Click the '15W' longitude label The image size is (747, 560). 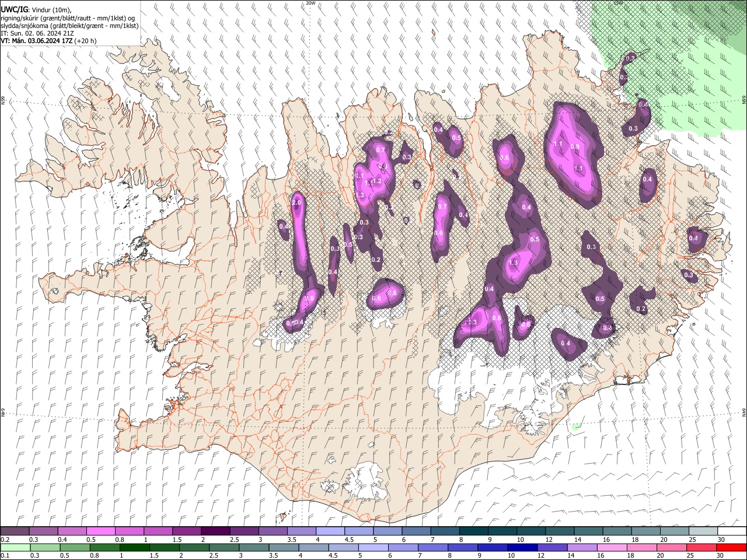(619, 3)
